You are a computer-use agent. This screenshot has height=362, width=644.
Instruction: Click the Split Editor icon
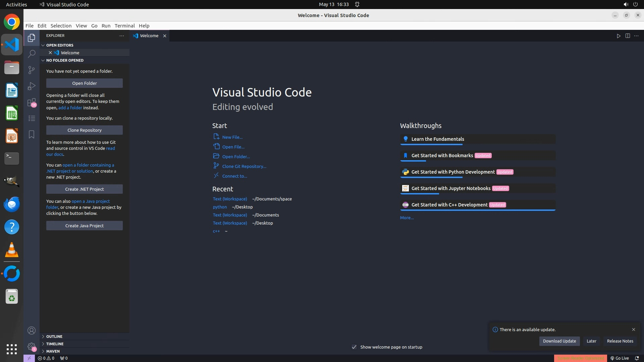click(628, 36)
